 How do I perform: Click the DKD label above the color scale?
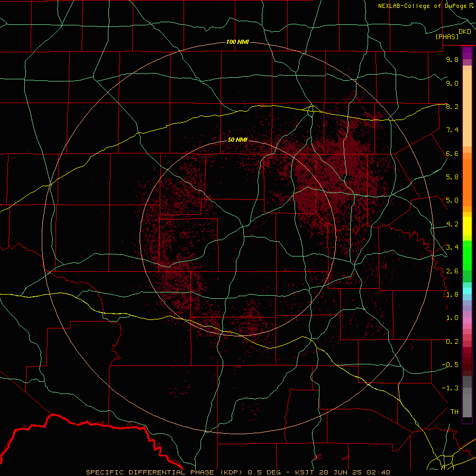465,32
